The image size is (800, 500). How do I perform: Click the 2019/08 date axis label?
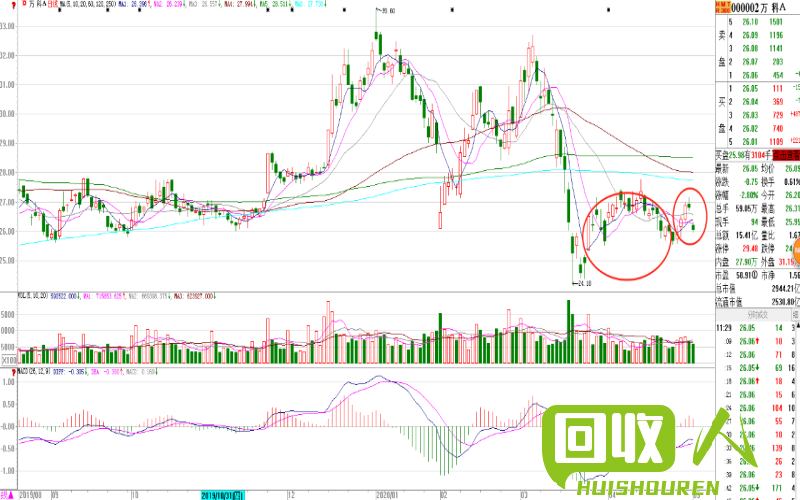pos(31,495)
